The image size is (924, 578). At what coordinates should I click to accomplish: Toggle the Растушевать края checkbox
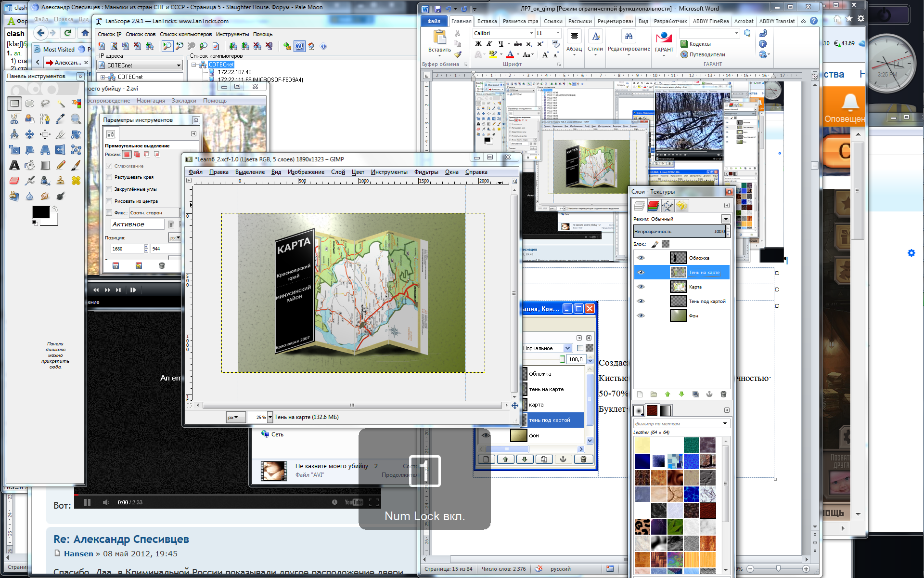coord(109,177)
